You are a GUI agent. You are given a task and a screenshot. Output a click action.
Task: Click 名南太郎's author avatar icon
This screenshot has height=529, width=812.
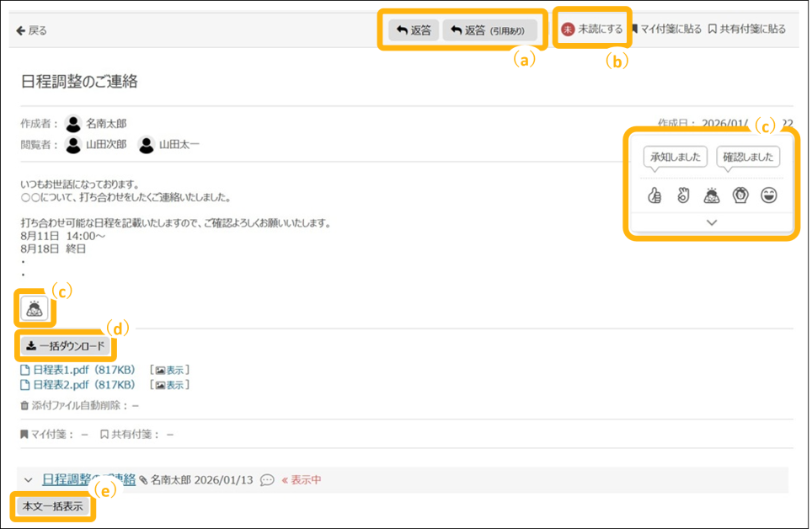74,124
